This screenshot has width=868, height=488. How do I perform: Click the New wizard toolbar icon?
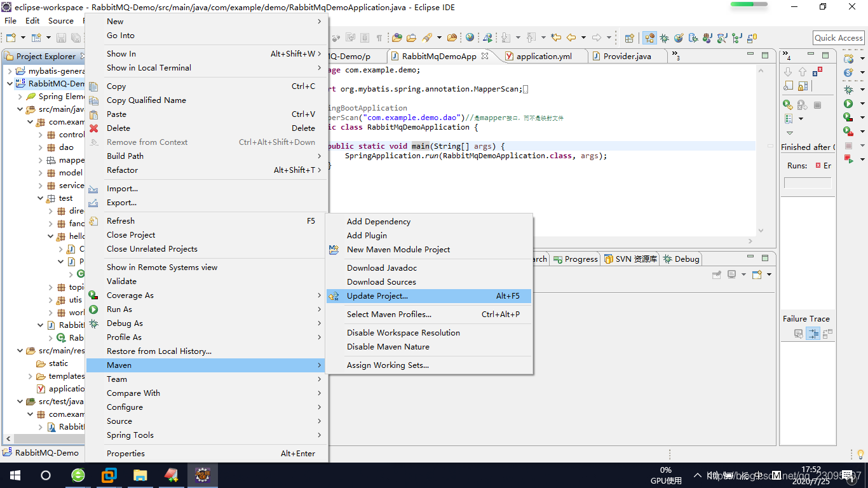[x=11, y=37]
